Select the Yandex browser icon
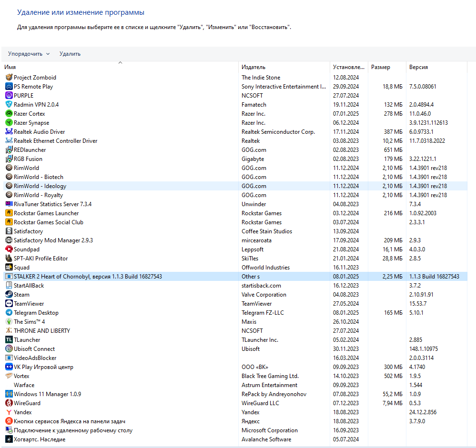Image resolution: width=476 pixels, height=448 pixels. point(9,412)
